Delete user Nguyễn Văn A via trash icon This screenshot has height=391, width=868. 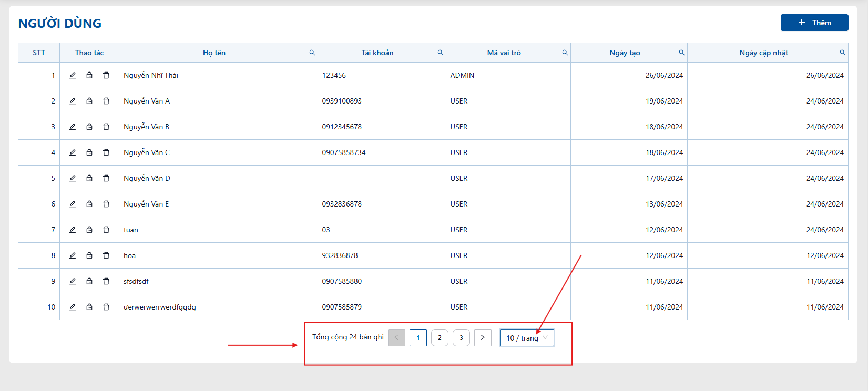pos(106,101)
